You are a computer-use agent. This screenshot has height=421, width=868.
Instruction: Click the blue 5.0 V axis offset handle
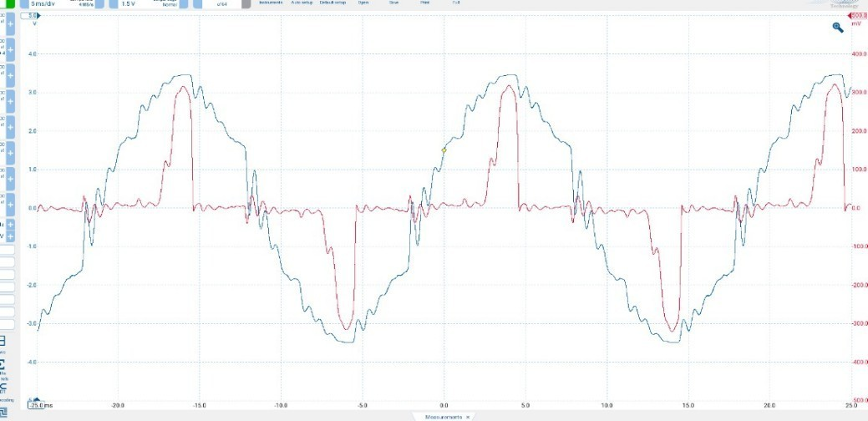point(32,16)
